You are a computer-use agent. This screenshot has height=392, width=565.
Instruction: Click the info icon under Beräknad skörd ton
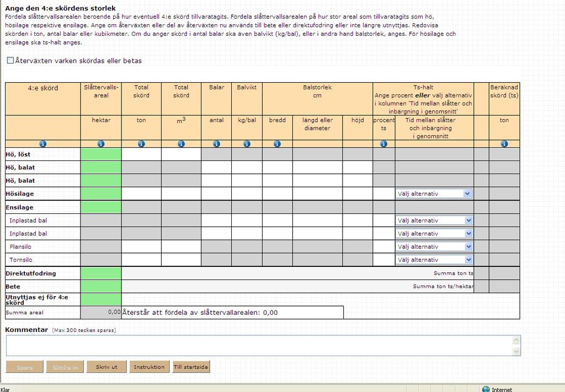coord(504,144)
